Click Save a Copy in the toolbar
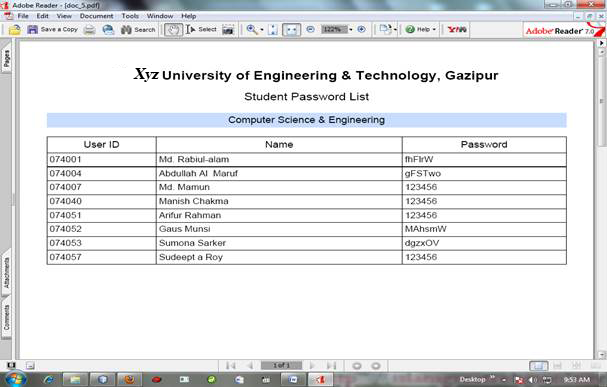The image size is (607, 387). pos(53,29)
